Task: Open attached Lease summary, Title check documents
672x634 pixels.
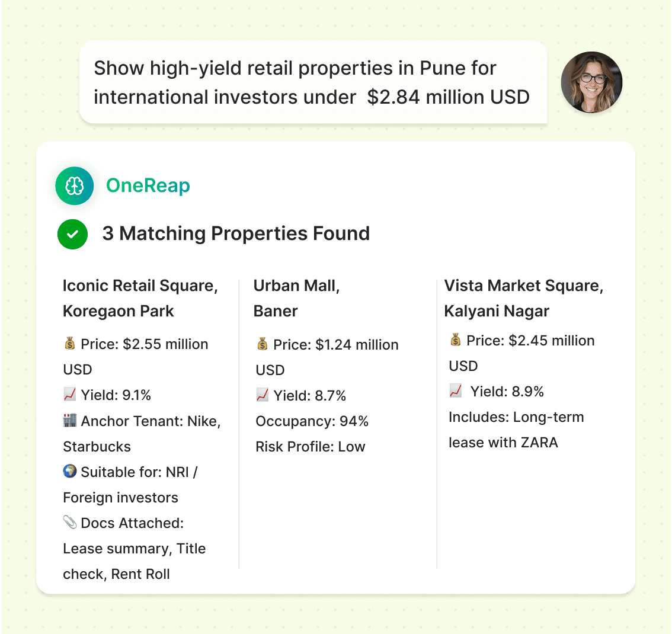Action: pos(135,549)
